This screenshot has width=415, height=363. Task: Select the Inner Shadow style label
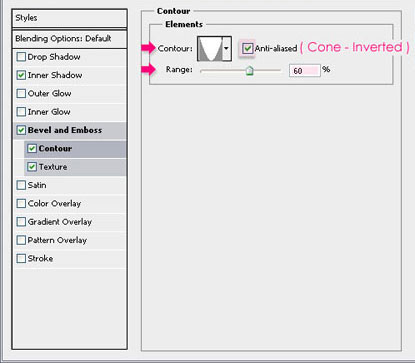point(55,75)
